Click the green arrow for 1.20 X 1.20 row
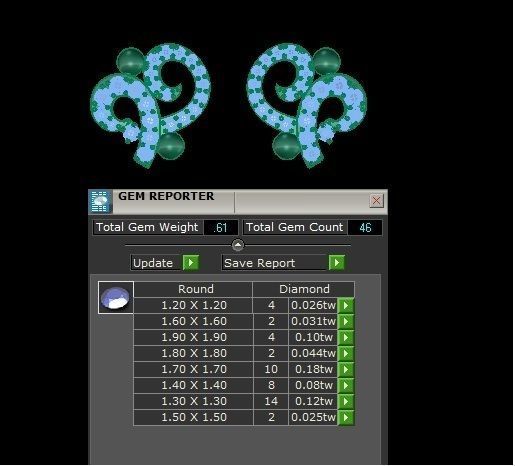 tap(346, 305)
